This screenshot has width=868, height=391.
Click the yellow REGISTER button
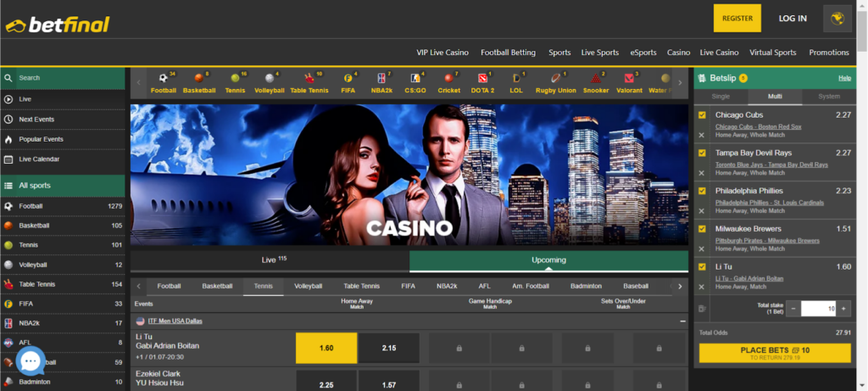coord(737,18)
